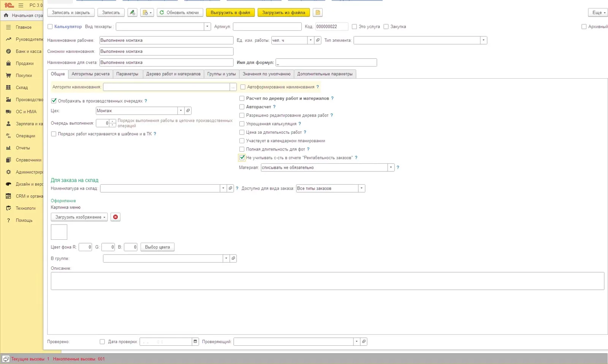Open linked item for Ед. изм. работы
Viewport: 608px width, 364px height.
coord(318,40)
